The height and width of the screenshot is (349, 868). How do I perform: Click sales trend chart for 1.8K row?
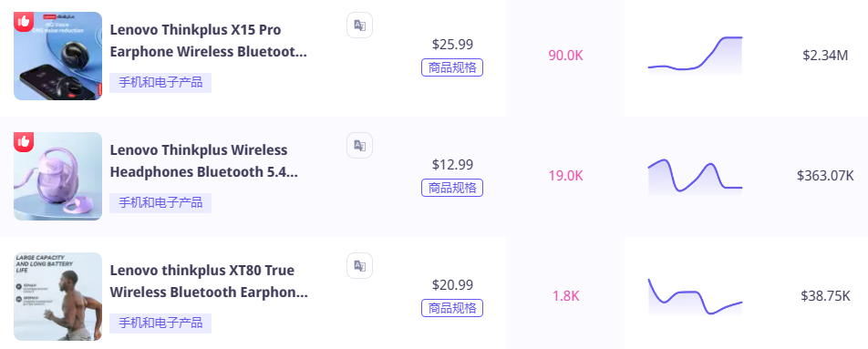point(696,296)
